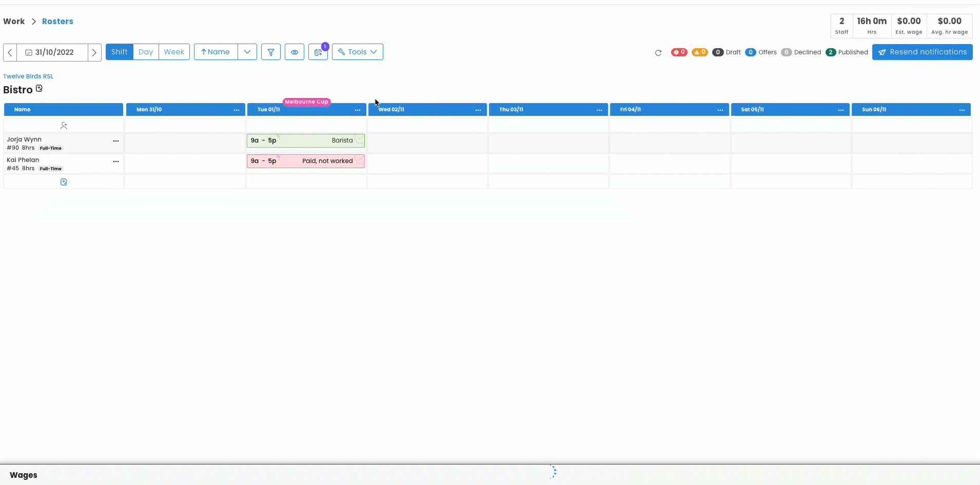The height and width of the screenshot is (485, 980).
Task: Open the Twelve Birds RSL link
Action: [x=28, y=76]
